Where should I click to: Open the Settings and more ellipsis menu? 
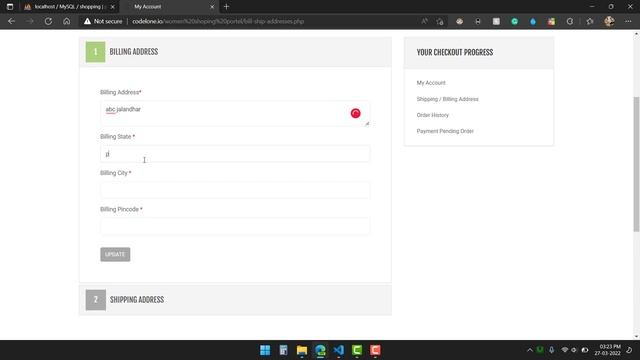628,21
